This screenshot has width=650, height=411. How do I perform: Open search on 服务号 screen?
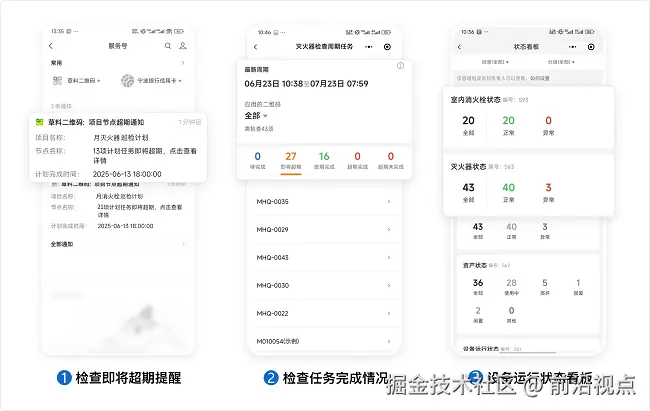point(167,46)
